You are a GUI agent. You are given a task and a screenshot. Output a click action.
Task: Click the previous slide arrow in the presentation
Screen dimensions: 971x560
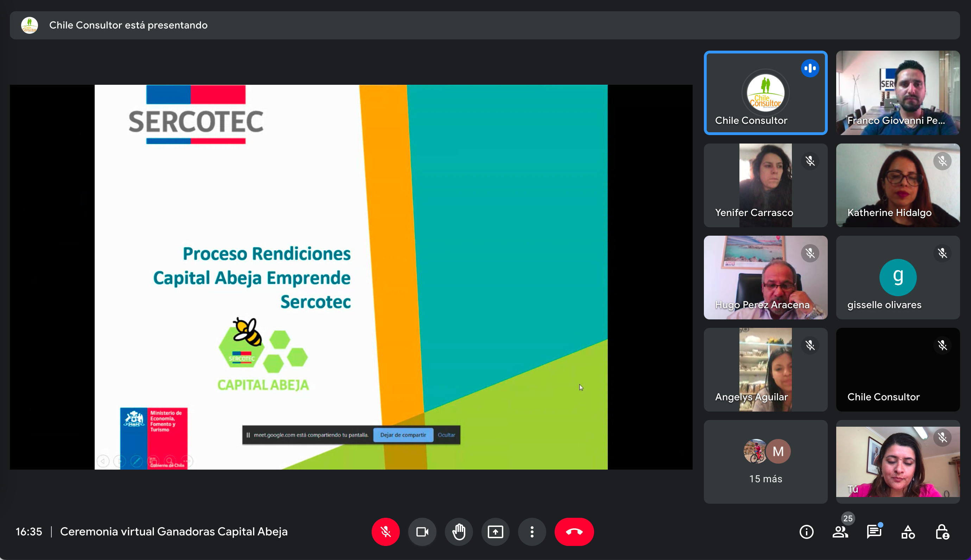coord(103,461)
